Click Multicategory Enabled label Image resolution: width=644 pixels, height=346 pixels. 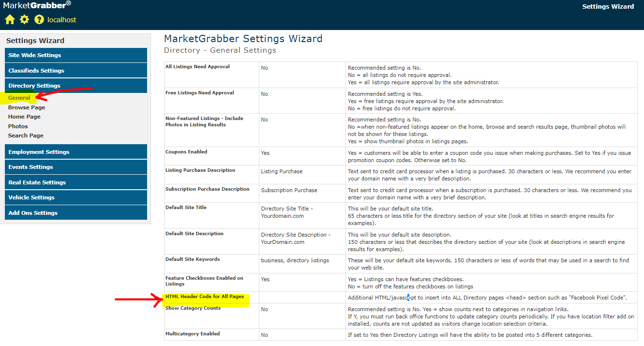[193, 333]
